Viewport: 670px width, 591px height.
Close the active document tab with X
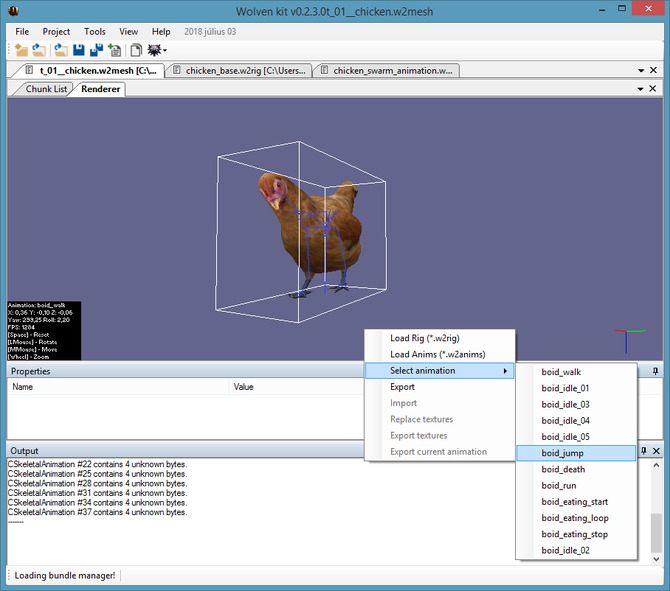click(x=653, y=70)
